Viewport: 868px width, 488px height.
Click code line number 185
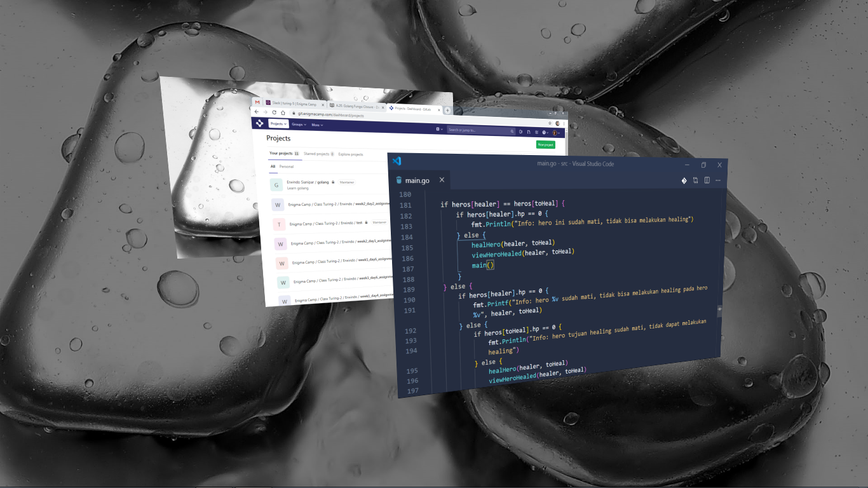click(x=407, y=248)
